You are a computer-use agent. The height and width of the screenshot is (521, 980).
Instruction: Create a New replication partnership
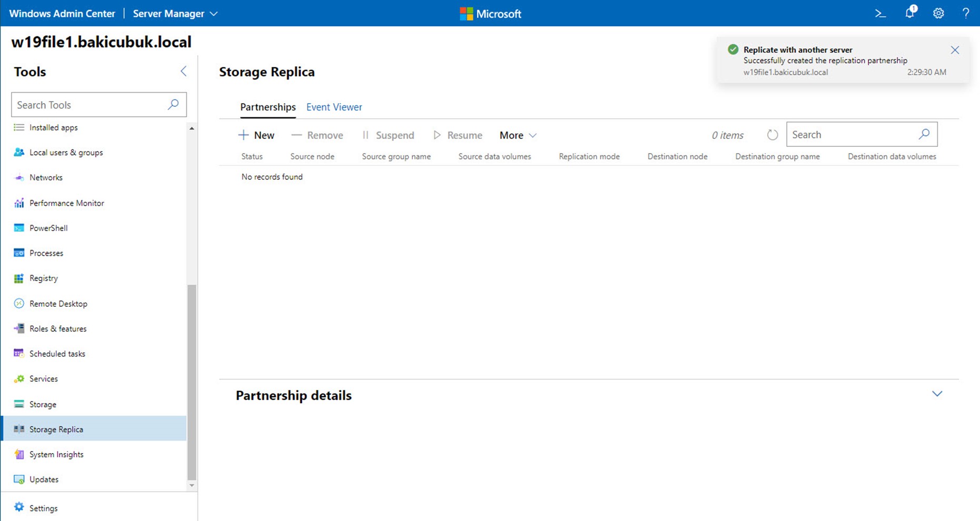pyautogui.click(x=256, y=135)
